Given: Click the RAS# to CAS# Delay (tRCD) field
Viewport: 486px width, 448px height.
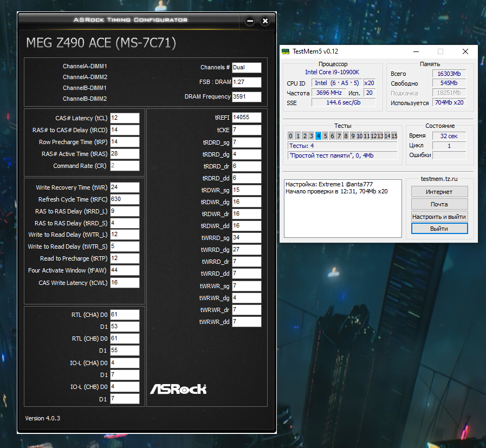Looking at the screenshot, I should 125,130.
